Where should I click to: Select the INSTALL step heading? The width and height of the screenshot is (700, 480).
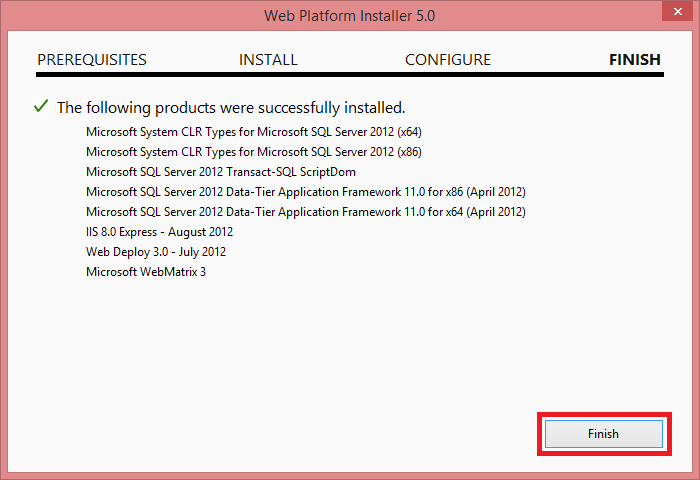pyautogui.click(x=268, y=60)
